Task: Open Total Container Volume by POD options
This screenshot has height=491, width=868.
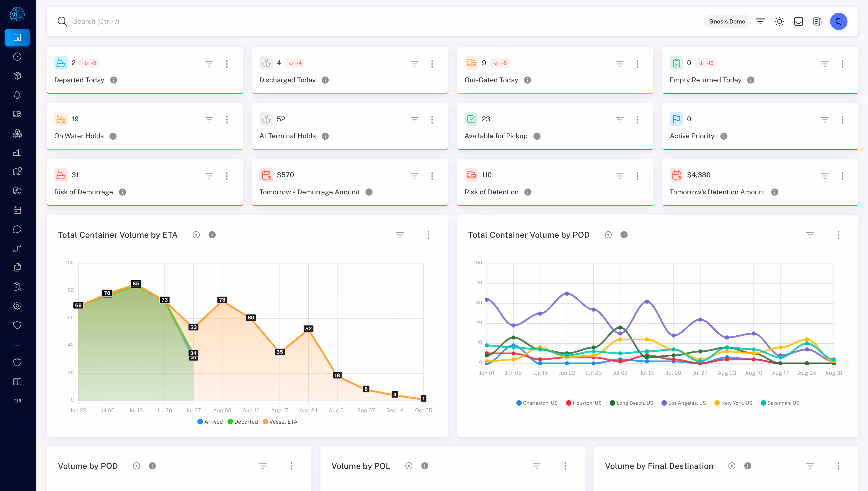Action: pyautogui.click(x=838, y=235)
